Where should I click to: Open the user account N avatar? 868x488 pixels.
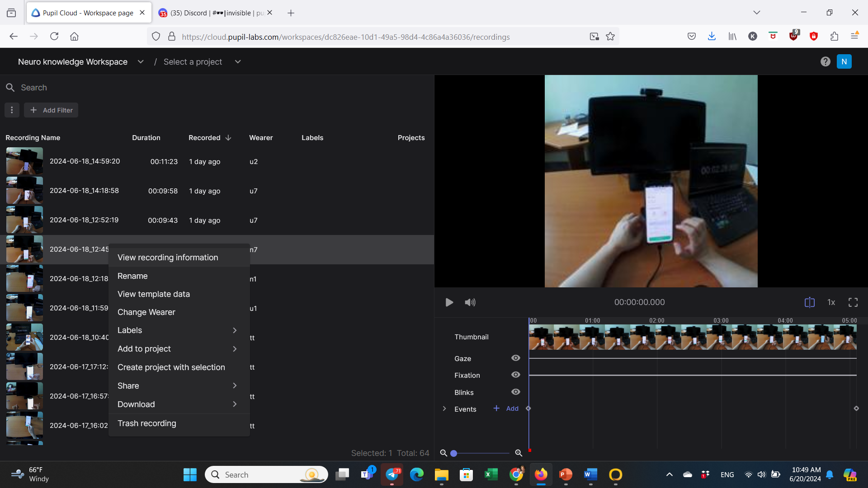pos(844,61)
